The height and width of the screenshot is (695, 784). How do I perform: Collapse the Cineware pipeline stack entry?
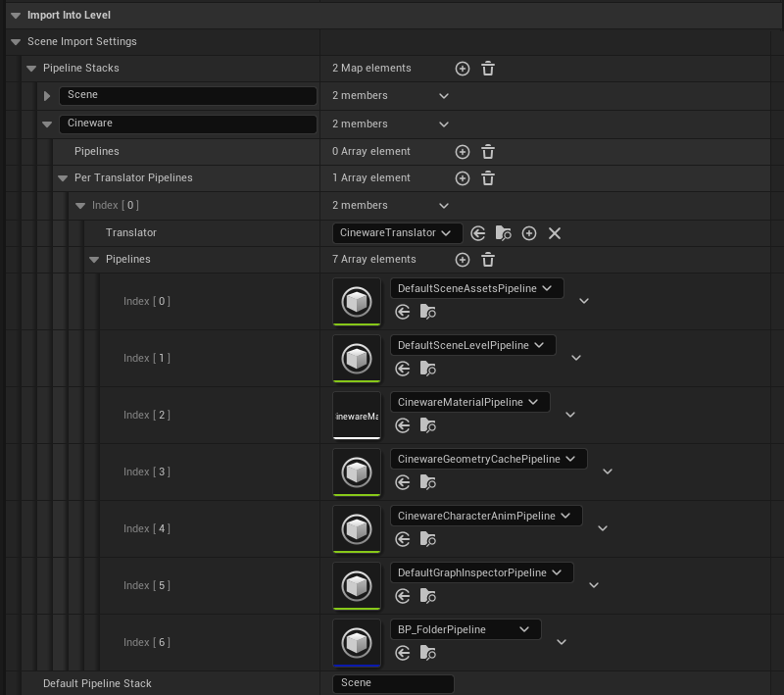[47, 124]
